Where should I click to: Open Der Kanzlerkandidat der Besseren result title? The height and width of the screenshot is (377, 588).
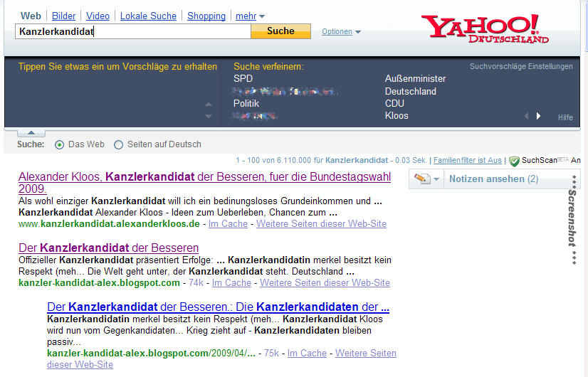(x=108, y=248)
